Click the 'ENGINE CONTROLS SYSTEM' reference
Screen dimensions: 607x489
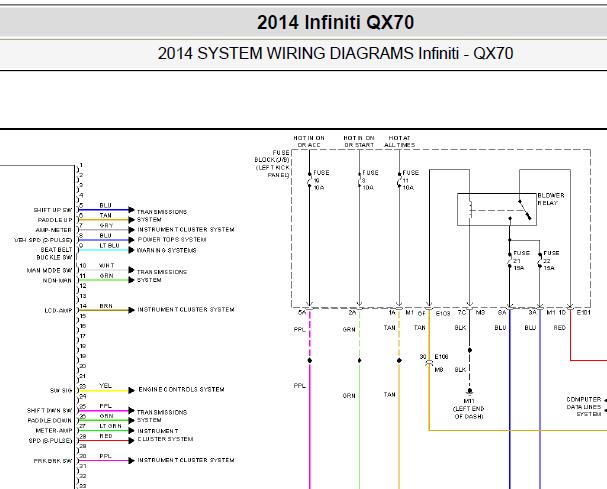[182, 389]
